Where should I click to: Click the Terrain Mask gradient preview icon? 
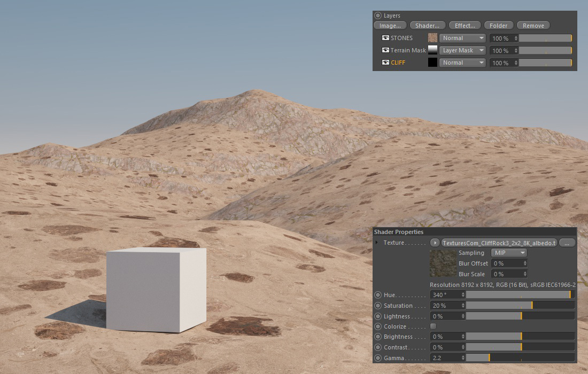[x=432, y=50]
